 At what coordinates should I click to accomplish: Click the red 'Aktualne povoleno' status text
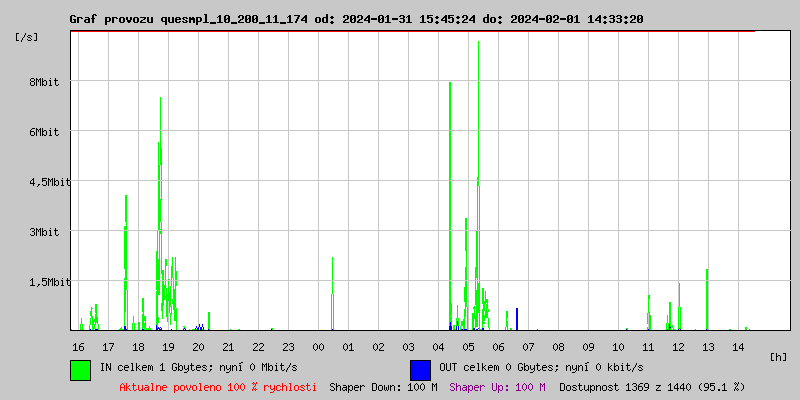click(x=218, y=386)
